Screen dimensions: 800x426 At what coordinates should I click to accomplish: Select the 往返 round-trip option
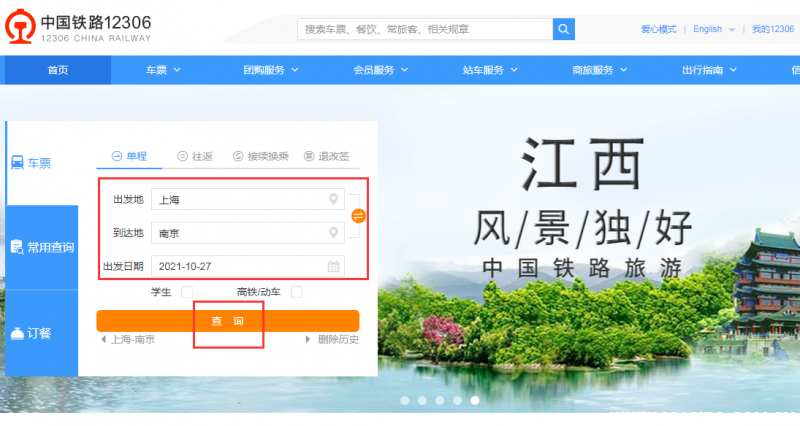(195, 156)
